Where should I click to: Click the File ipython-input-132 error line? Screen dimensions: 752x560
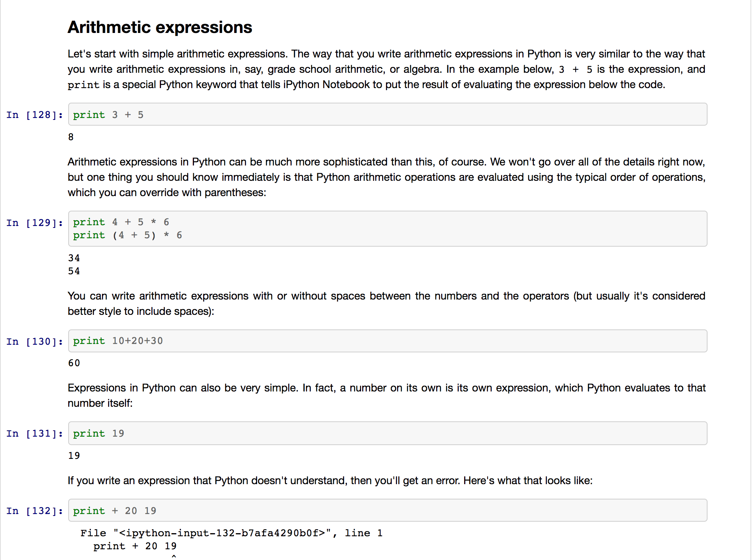pos(232,533)
